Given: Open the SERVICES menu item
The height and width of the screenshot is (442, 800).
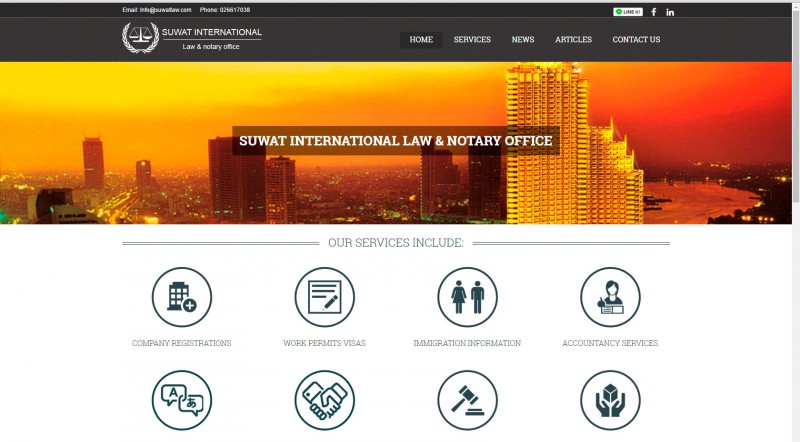Looking at the screenshot, I should point(472,40).
